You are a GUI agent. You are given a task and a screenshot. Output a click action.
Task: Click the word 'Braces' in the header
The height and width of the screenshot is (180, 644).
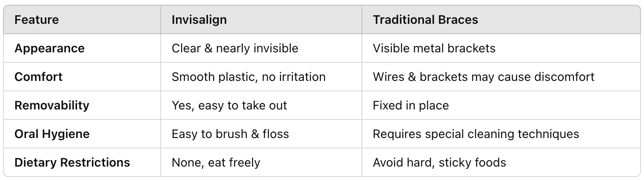pyautogui.click(x=459, y=19)
